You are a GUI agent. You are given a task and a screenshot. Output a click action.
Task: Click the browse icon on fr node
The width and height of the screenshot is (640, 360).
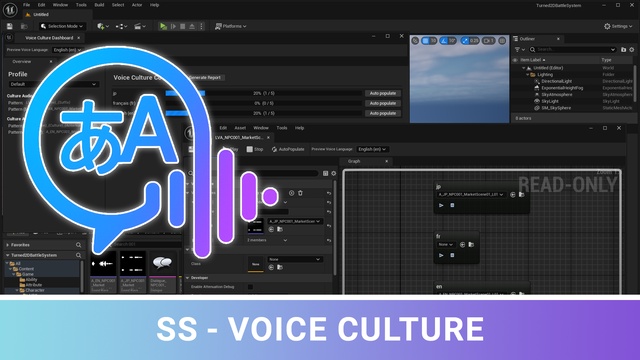471,244
